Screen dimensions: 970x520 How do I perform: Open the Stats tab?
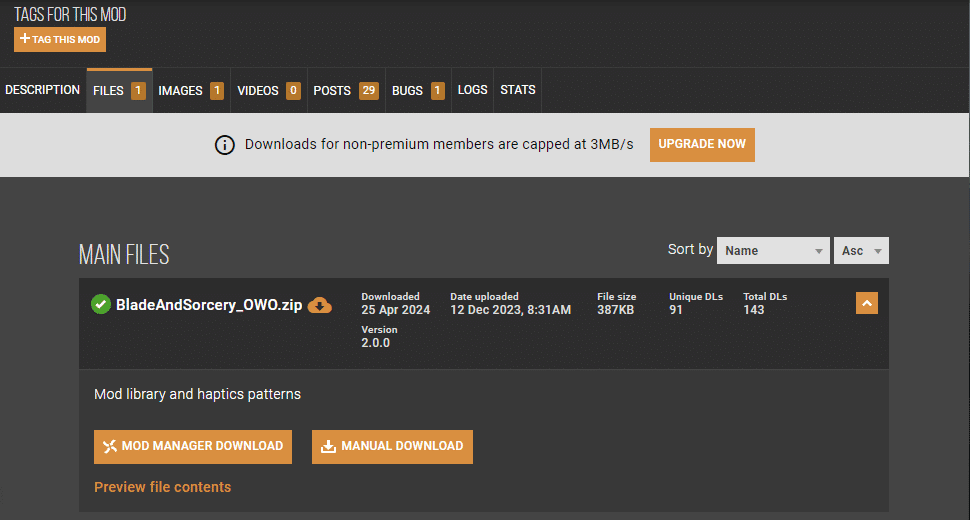(518, 90)
